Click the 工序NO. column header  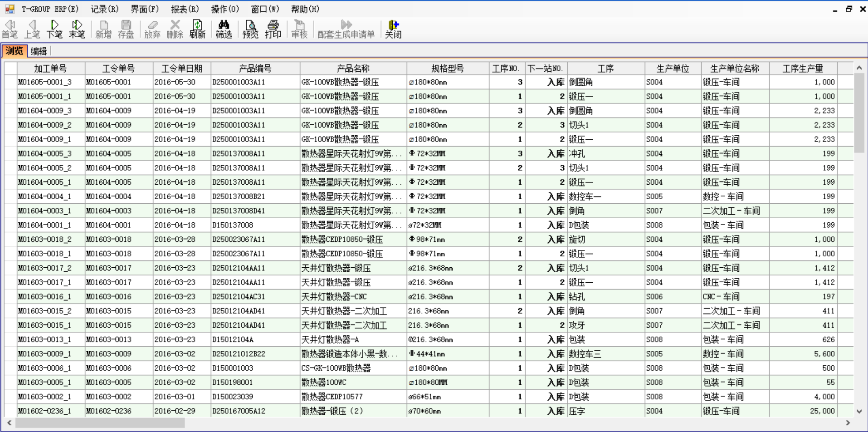507,69
